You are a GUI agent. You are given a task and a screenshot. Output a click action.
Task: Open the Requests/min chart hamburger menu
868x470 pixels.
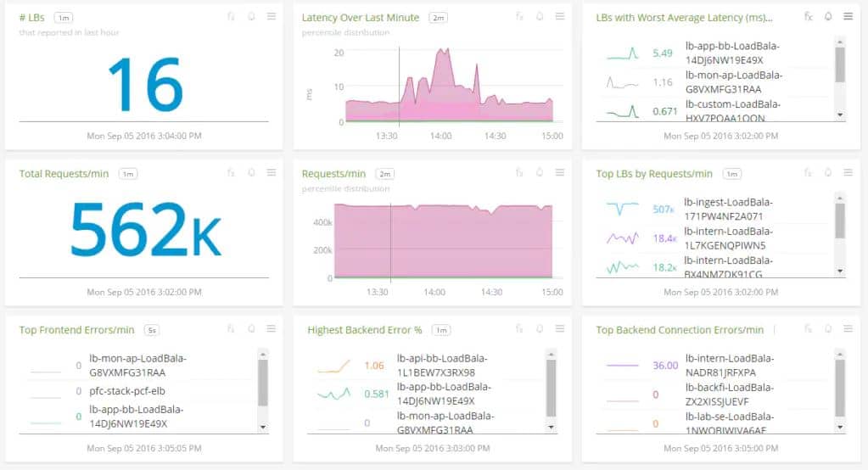[560, 173]
